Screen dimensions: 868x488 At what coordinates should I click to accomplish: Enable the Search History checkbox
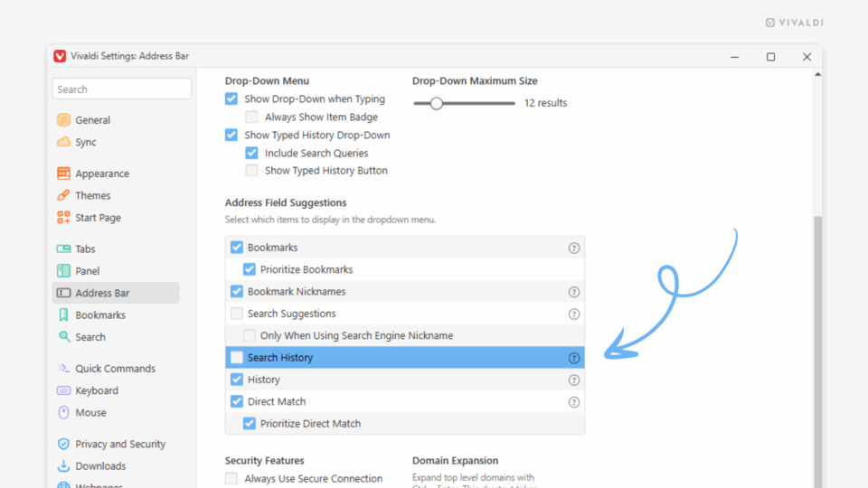pyautogui.click(x=237, y=358)
